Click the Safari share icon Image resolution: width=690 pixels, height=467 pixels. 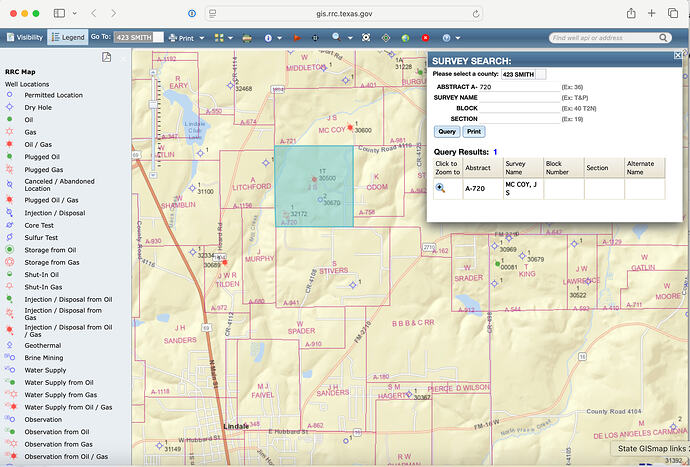click(631, 15)
